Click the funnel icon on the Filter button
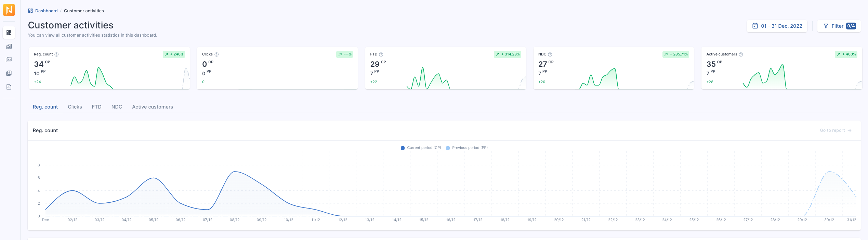 point(826,26)
